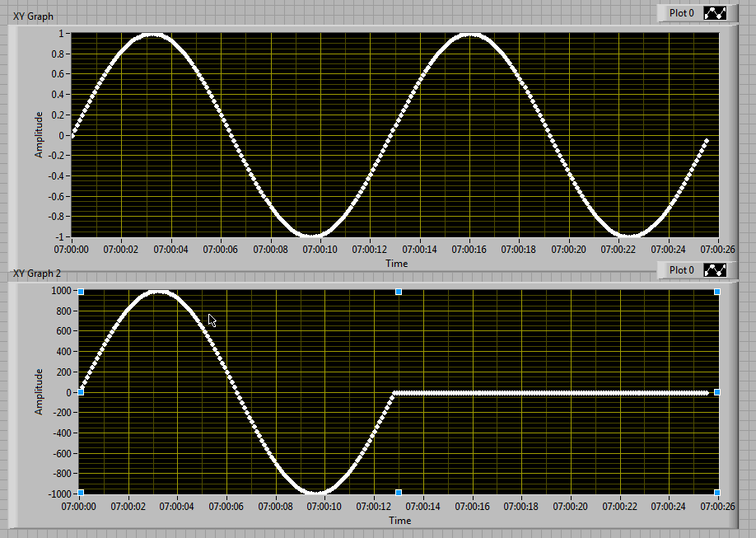Click the Time axis label of XY Graph
This screenshot has width=756, height=538.
coord(397,264)
